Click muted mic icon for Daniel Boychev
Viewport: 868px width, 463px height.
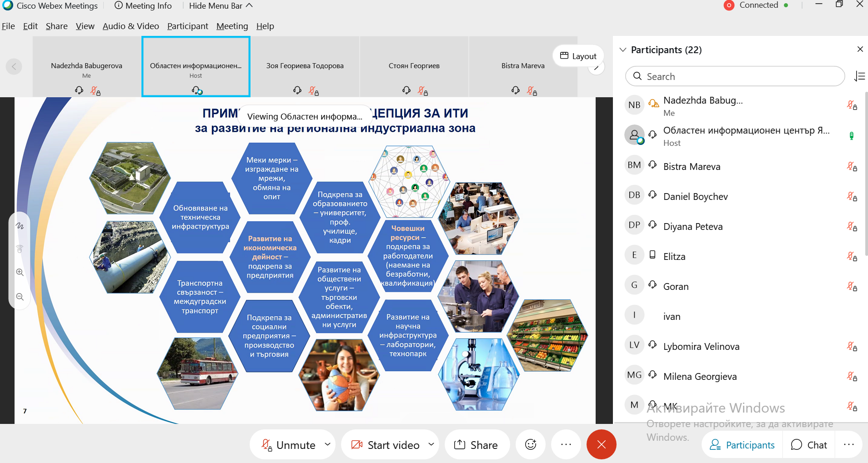852,196
